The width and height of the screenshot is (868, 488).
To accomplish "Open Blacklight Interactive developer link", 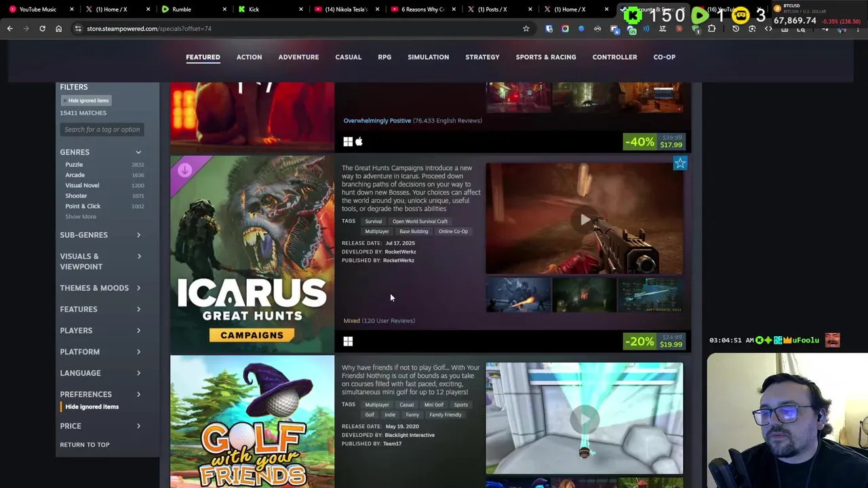I will click(x=410, y=435).
